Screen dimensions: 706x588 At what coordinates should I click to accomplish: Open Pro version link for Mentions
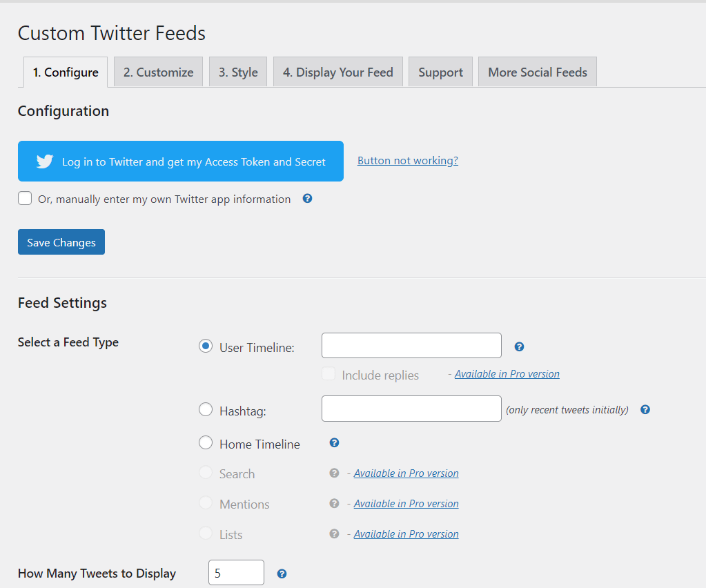pyautogui.click(x=406, y=503)
